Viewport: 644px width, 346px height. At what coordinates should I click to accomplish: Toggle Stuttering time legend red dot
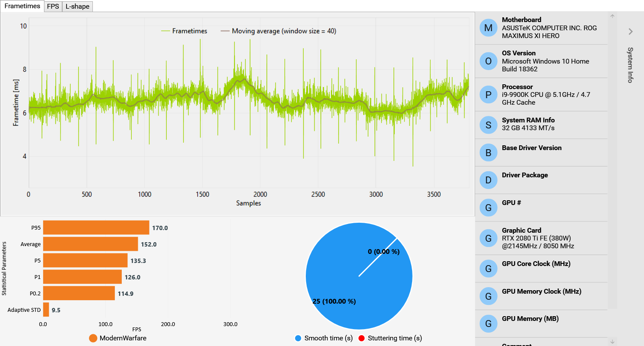pyautogui.click(x=361, y=338)
